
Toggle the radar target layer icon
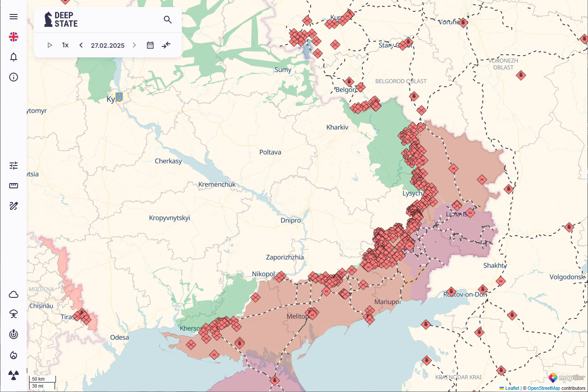pyautogui.click(x=14, y=335)
